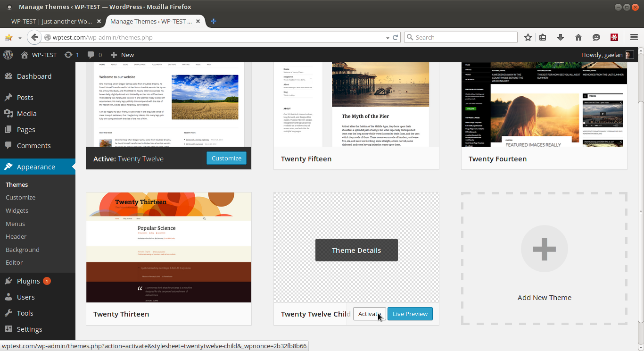Open Media section in sidebar
Screen dimensions: 644x351
(38, 114)
